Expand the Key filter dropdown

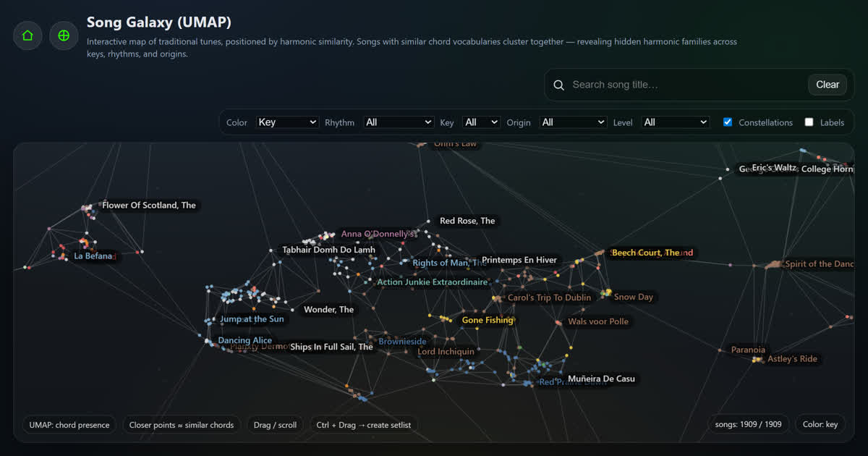pos(480,122)
